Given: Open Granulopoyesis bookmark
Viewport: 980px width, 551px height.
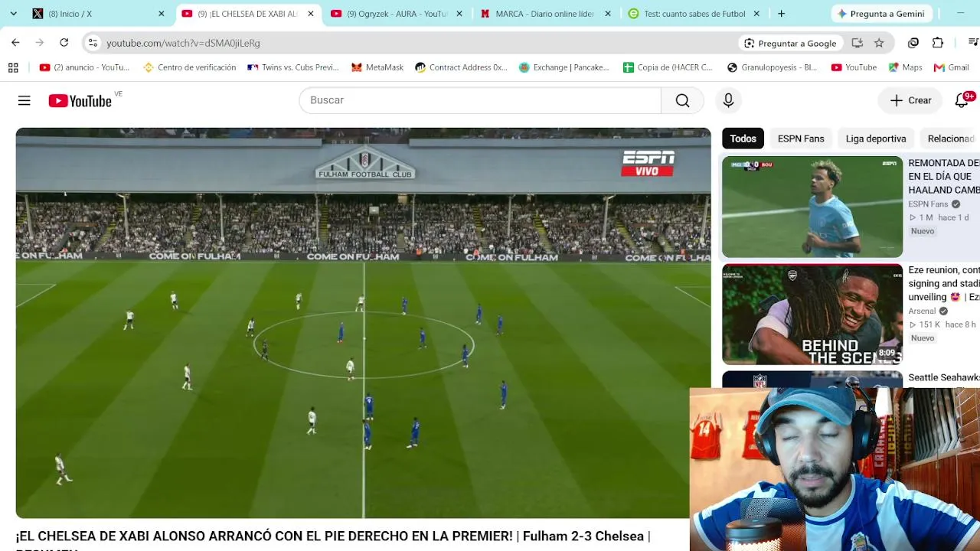Looking at the screenshot, I should pos(772,67).
